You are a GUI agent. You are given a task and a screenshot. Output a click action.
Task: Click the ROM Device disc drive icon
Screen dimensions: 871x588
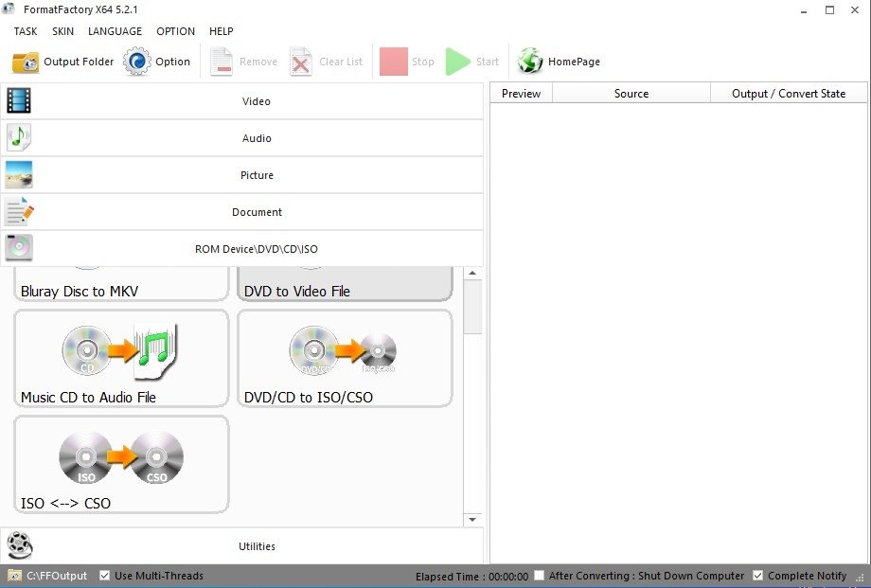point(19,248)
